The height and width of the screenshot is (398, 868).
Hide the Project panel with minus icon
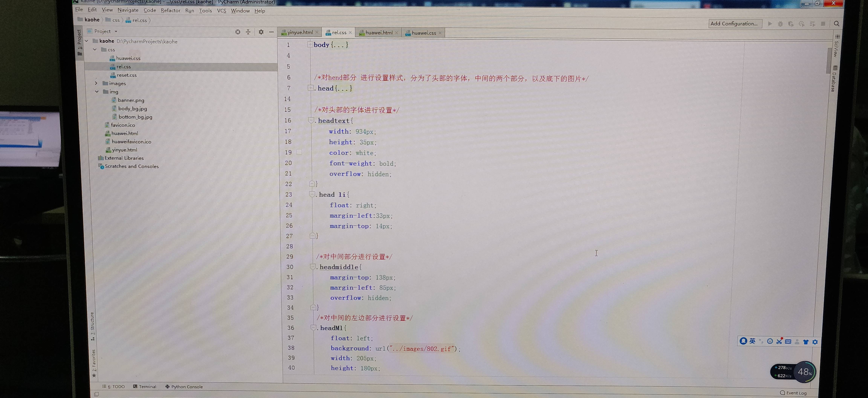pyautogui.click(x=271, y=32)
